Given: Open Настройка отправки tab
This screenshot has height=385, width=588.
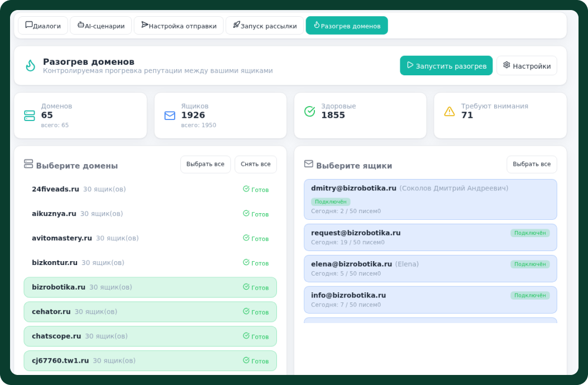Looking at the screenshot, I should [179, 26].
